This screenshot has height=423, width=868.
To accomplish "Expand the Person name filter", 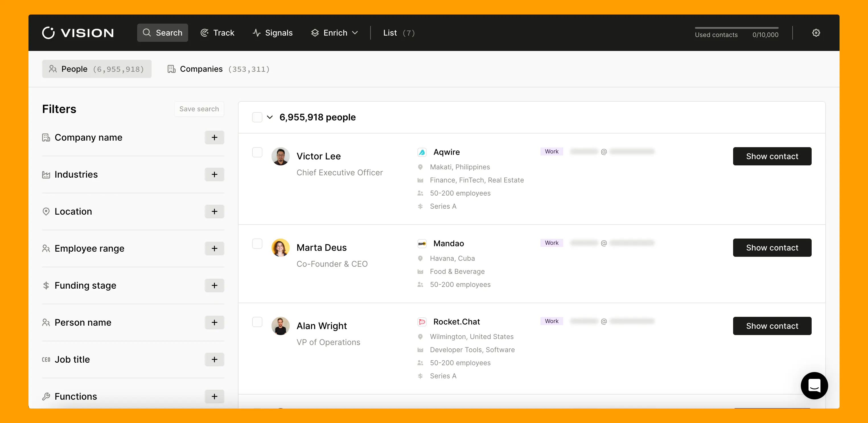I will [214, 323].
